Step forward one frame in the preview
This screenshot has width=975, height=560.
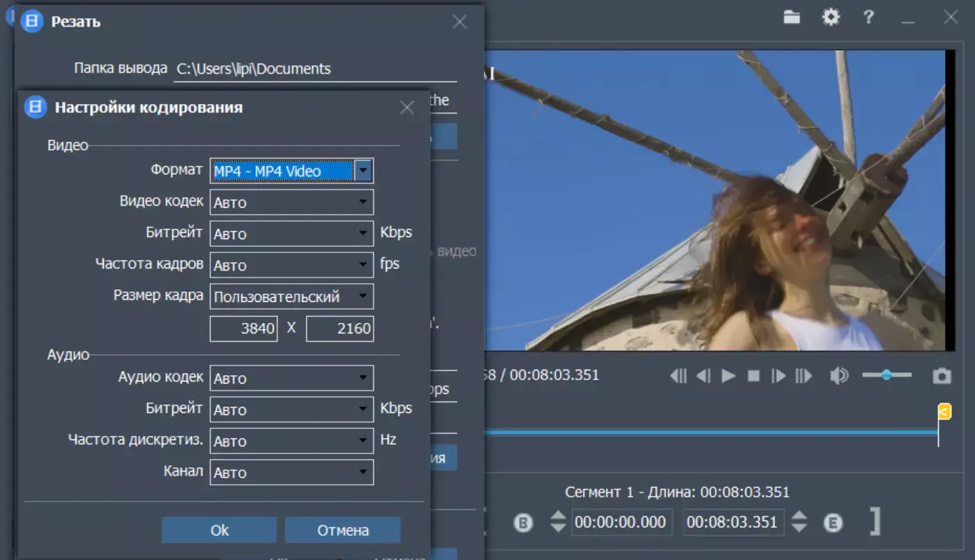(778, 376)
